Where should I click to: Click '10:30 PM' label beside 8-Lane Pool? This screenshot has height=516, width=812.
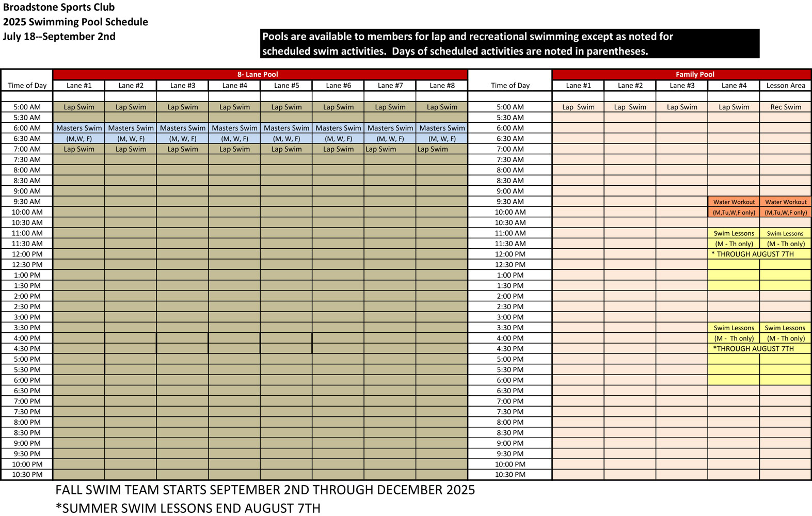coord(27,474)
